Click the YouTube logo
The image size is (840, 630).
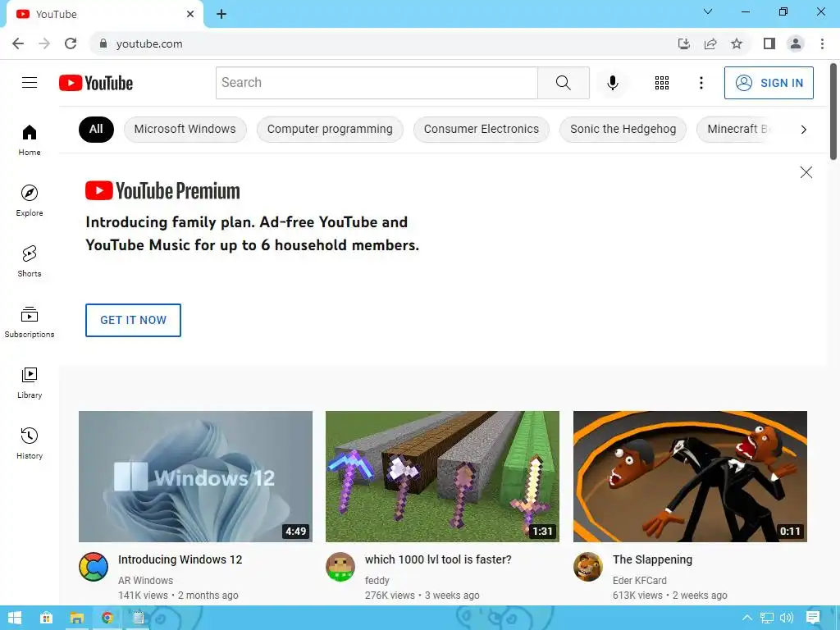[96, 83]
